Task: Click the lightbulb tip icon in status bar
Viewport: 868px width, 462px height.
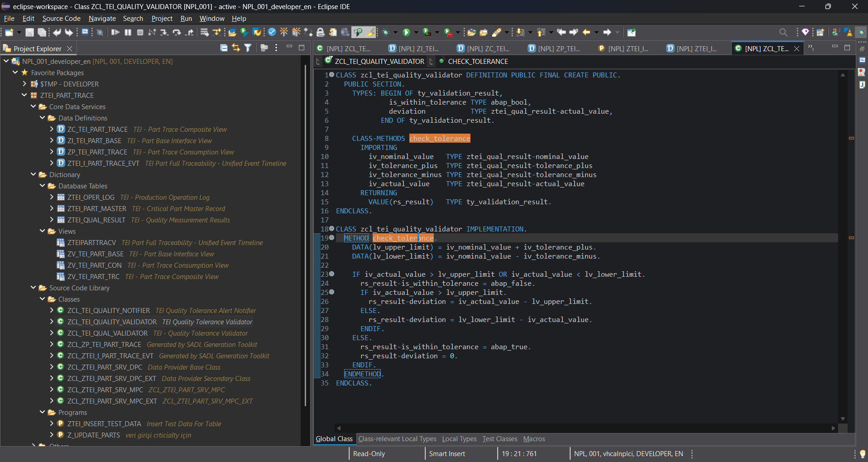Action: (862, 454)
